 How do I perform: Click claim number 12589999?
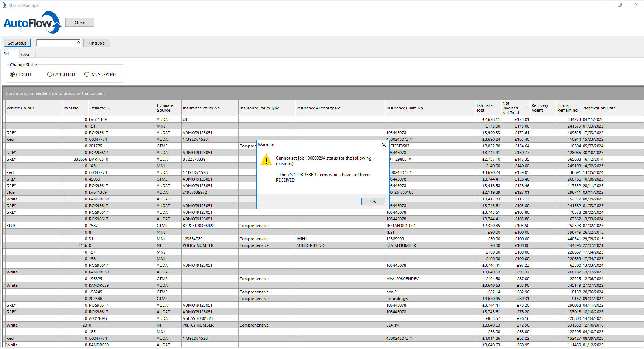(430, 239)
